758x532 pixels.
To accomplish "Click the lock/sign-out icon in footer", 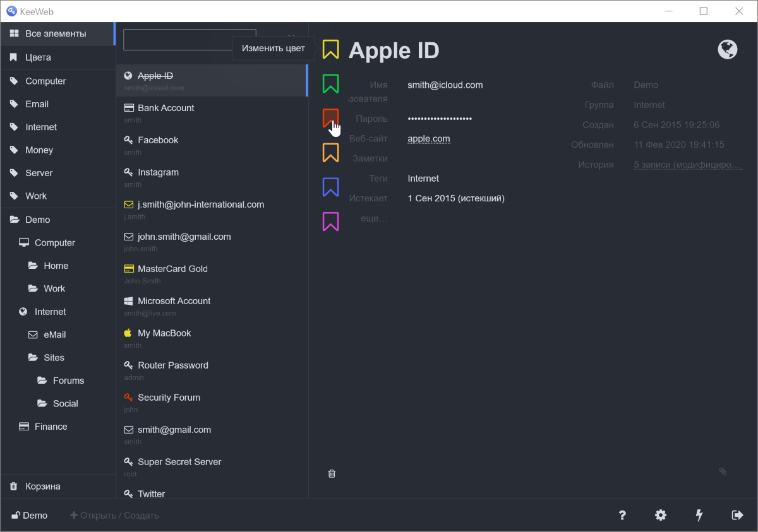I will [x=737, y=515].
